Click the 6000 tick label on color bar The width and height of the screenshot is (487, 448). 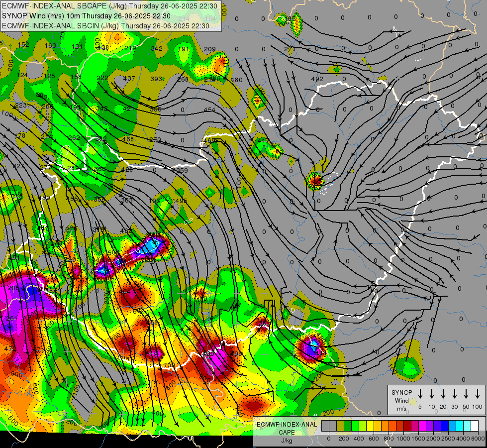click(x=478, y=439)
